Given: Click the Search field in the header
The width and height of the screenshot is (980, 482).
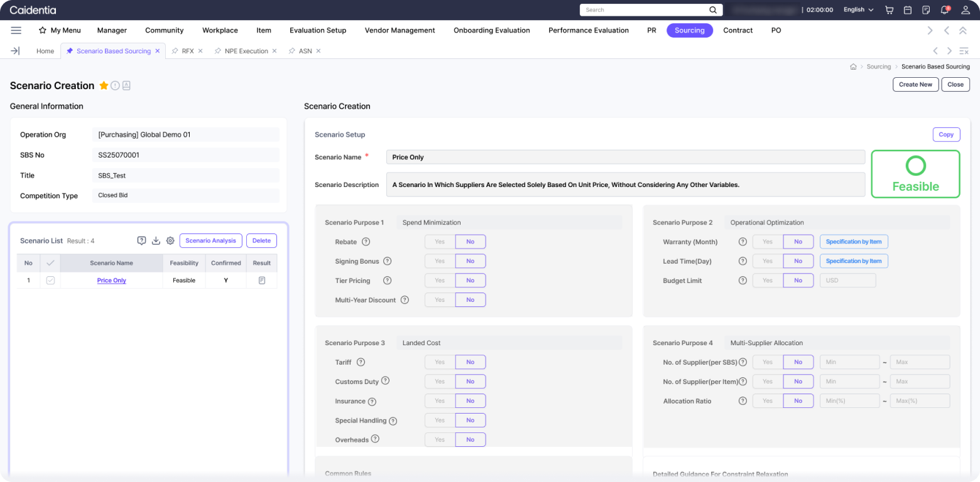Looking at the screenshot, I should coord(644,10).
